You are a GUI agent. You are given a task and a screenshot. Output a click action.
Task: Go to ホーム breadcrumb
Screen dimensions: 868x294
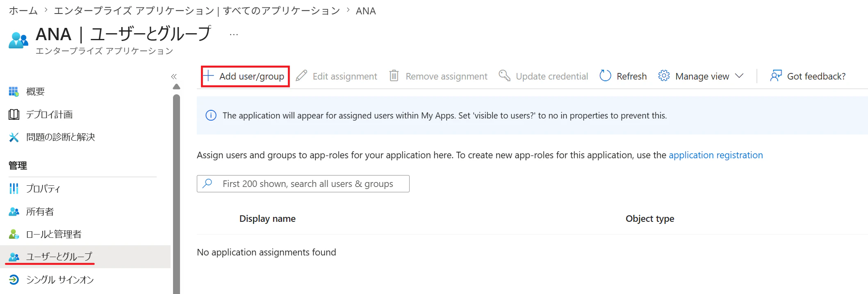point(23,11)
